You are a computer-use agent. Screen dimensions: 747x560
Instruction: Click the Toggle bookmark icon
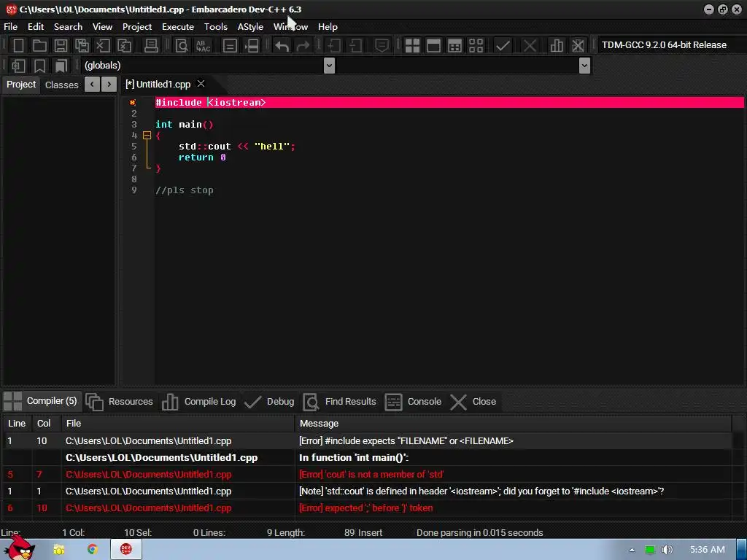[39, 66]
